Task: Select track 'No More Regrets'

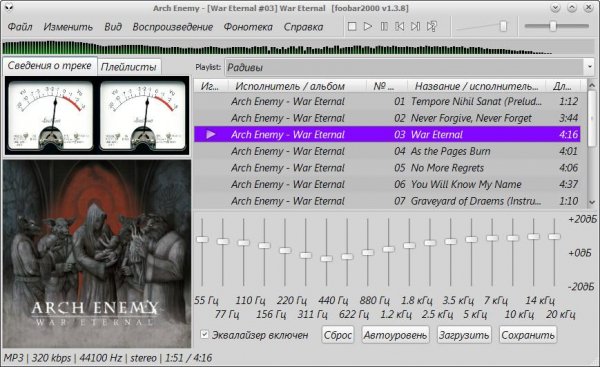Action: [x=387, y=168]
